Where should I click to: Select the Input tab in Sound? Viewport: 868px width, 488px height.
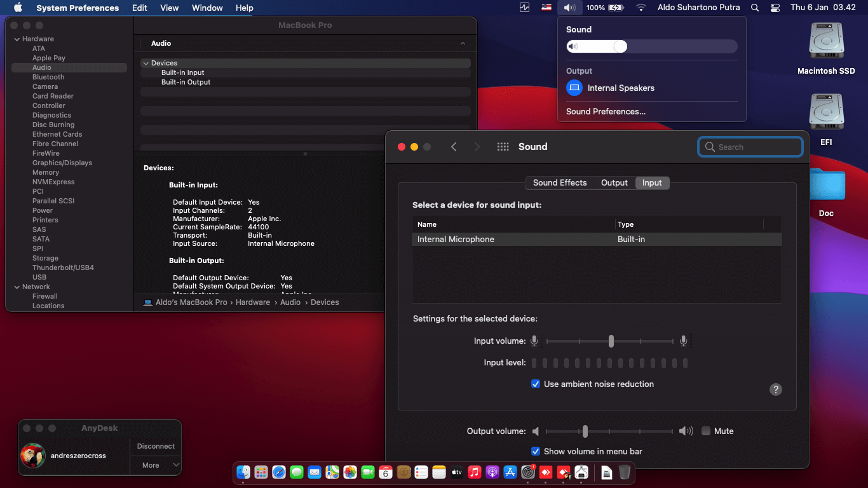coord(652,182)
